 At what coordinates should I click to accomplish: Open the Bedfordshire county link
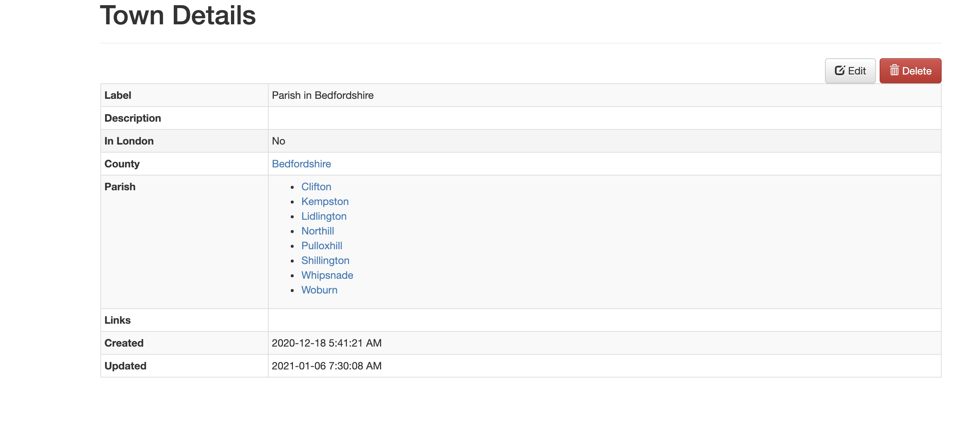click(x=301, y=164)
